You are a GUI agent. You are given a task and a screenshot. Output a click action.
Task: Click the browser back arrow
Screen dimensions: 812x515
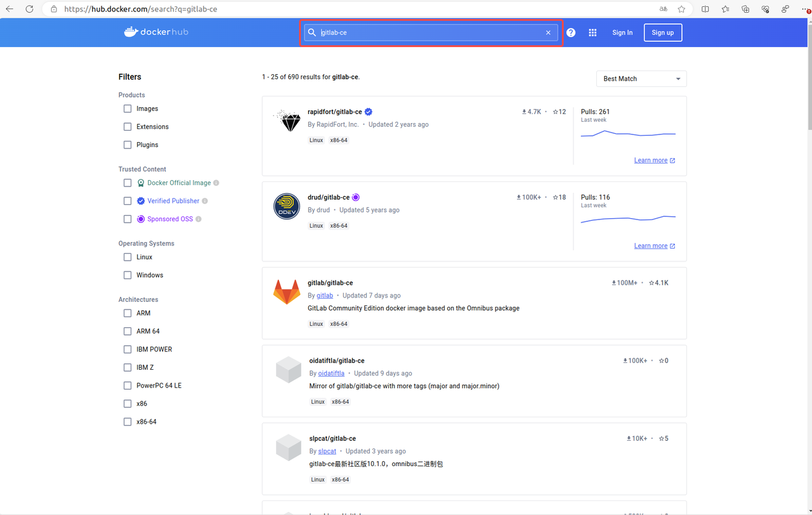pyautogui.click(x=10, y=9)
